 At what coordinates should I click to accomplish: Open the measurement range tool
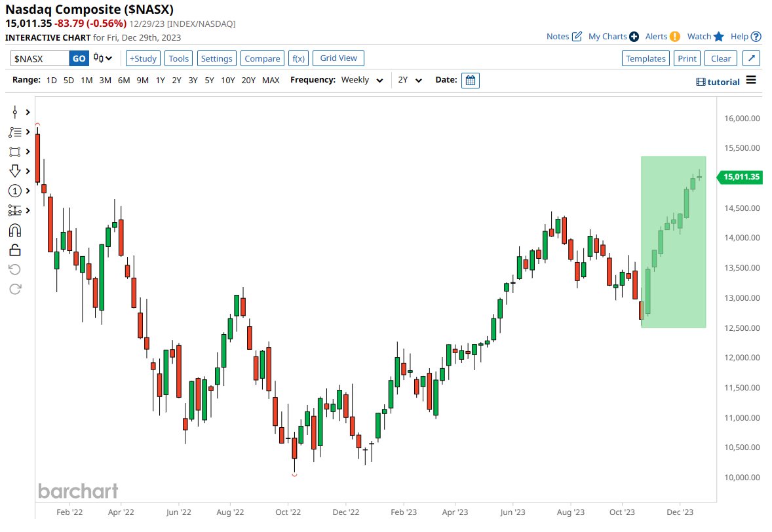(15, 210)
